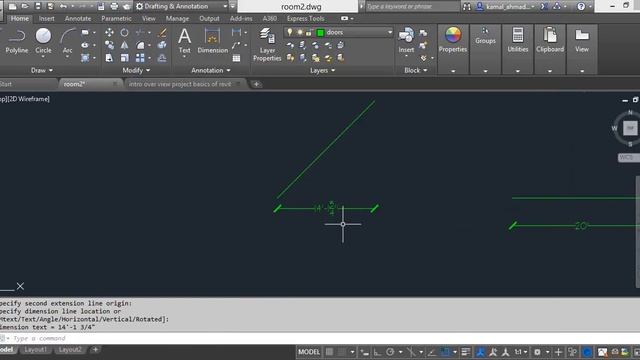The width and height of the screenshot is (640, 360).
Task: Switch to the Insert ribbon tab
Action: pos(47,18)
